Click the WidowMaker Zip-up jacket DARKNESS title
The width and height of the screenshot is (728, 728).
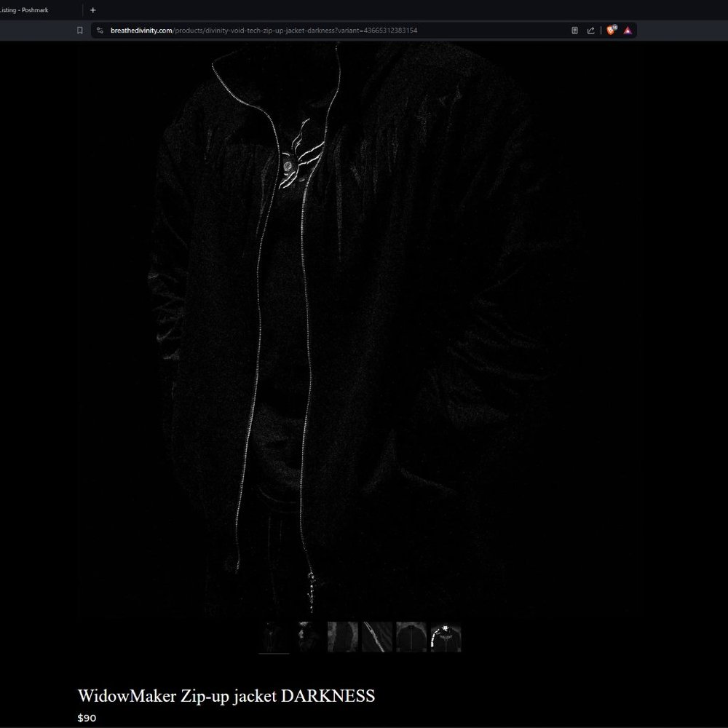tap(227, 696)
